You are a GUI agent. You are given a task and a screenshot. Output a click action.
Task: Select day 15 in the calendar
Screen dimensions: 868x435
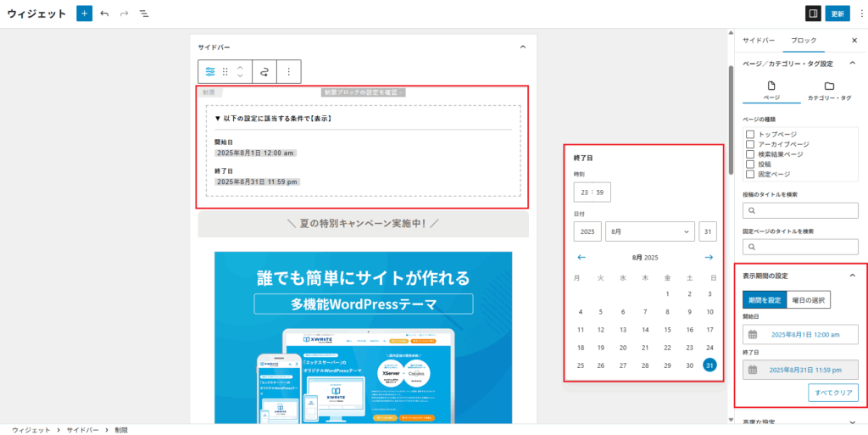[x=668, y=330]
